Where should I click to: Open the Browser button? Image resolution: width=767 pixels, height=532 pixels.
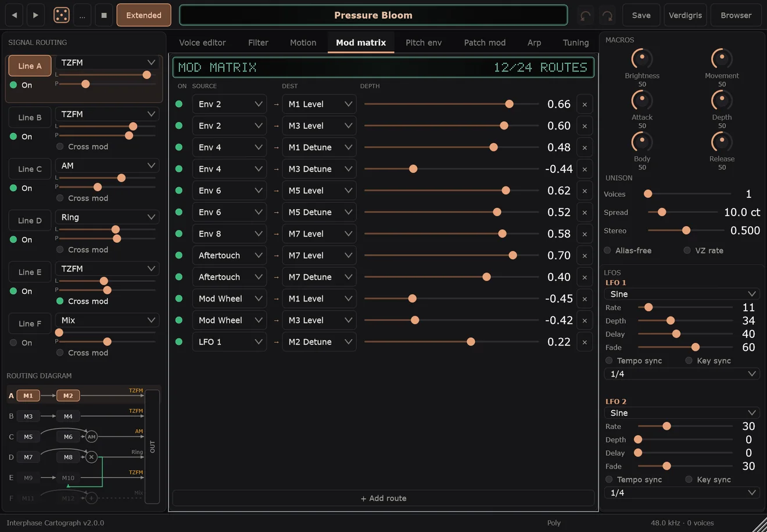click(x=736, y=15)
